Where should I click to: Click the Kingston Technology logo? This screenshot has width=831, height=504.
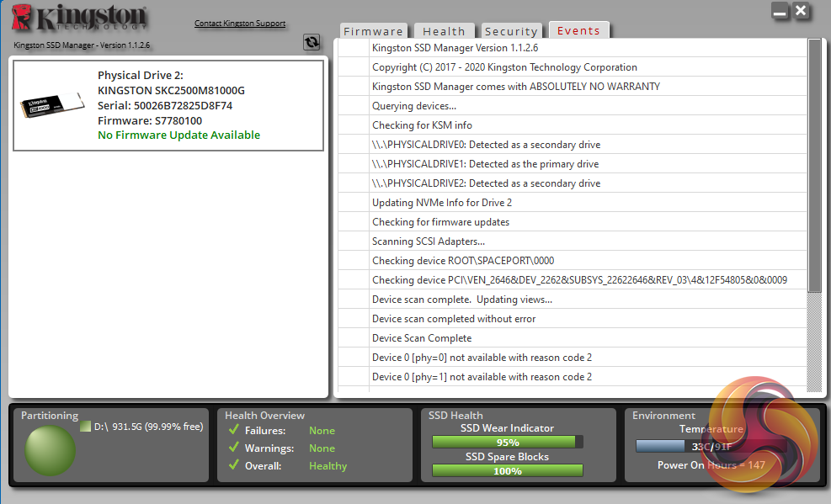pyautogui.click(x=79, y=18)
